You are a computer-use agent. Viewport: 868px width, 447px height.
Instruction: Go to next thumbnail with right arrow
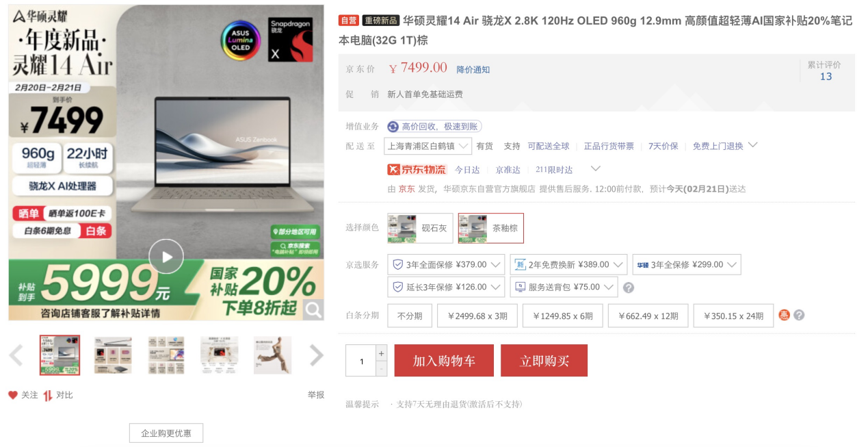[x=316, y=355]
